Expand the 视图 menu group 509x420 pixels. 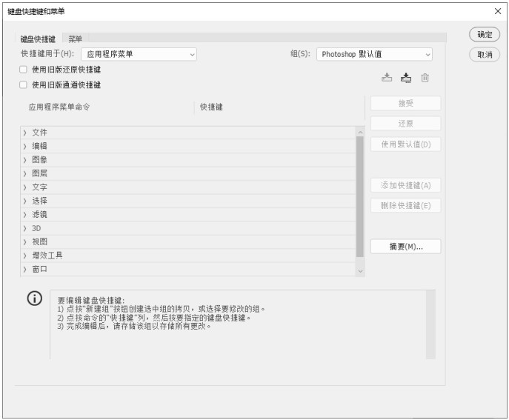coord(24,242)
